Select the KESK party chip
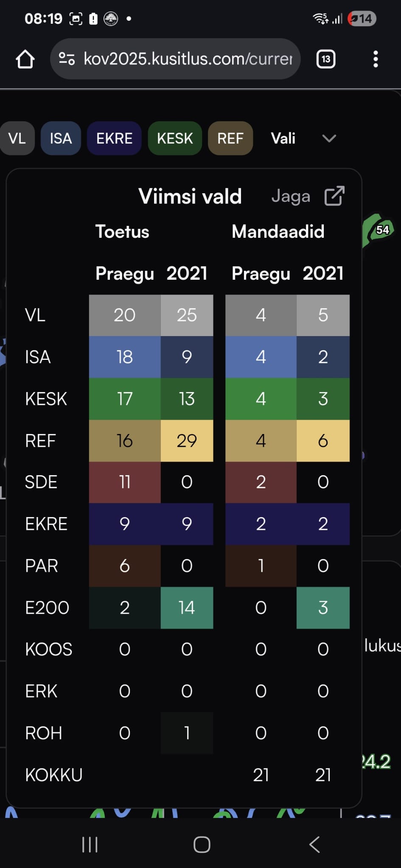 [175, 138]
